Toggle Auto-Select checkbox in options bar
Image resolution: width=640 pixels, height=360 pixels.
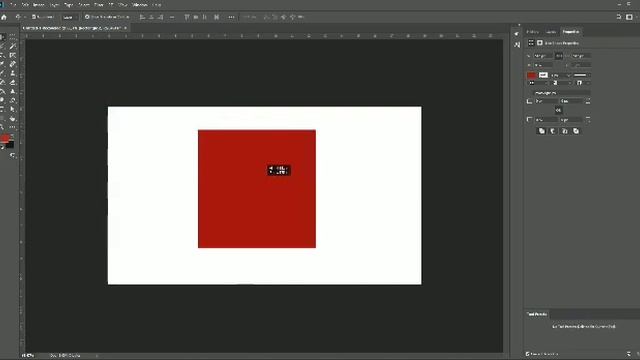(x=34, y=17)
